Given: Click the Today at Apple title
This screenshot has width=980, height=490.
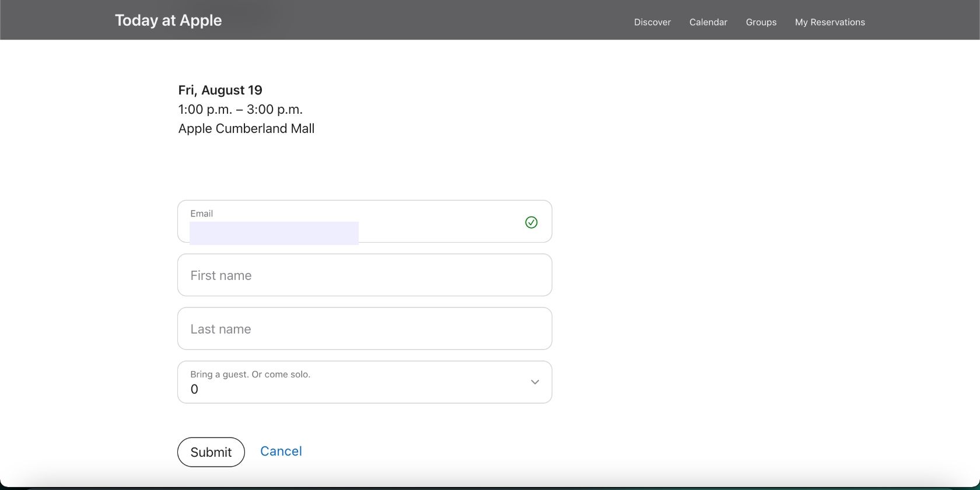Looking at the screenshot, I should pyautogui.click(x=168, y=20).
